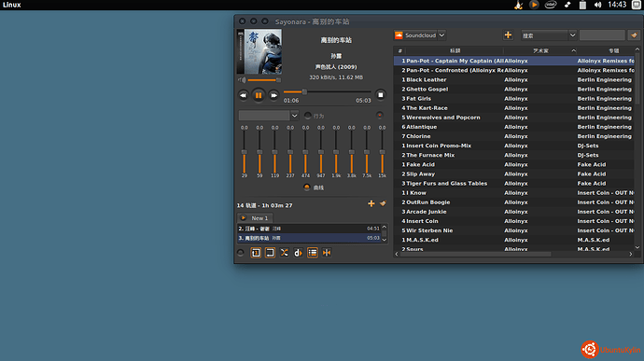This screenshot has height=361, width=644.
Task: Skip back to the previous track
Action: (244, 95)
